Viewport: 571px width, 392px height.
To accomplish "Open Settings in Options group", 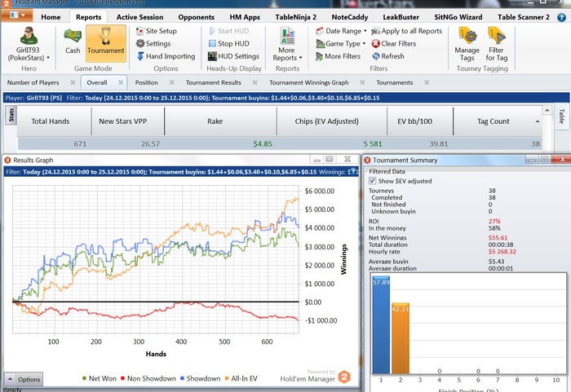I will [x=153, y=44].
